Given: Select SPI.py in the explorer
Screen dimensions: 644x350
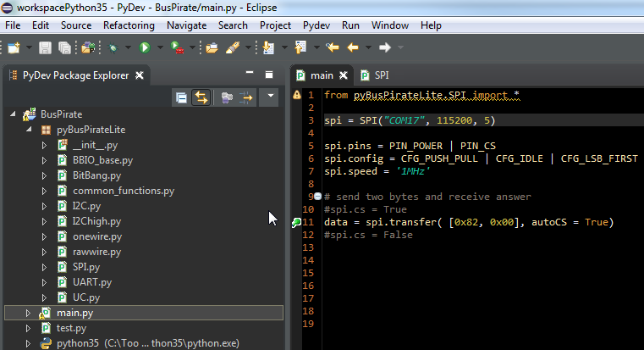Looking at the screenshot, I should [86, 267].
